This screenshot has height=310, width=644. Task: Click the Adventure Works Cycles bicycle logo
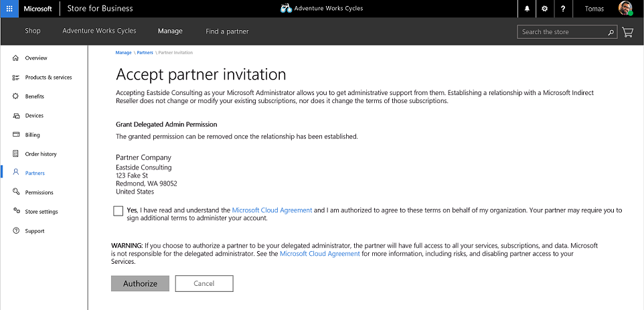(x=286, y=9)
